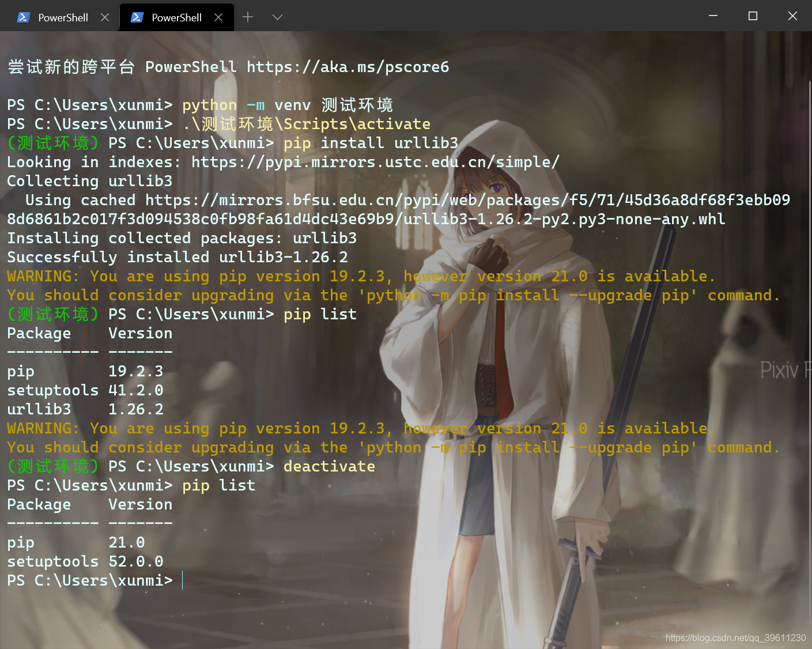This screenshot has height=649, width=812.
Task: Click the pip 21.0 version row
Action: (x=76, y=542)
